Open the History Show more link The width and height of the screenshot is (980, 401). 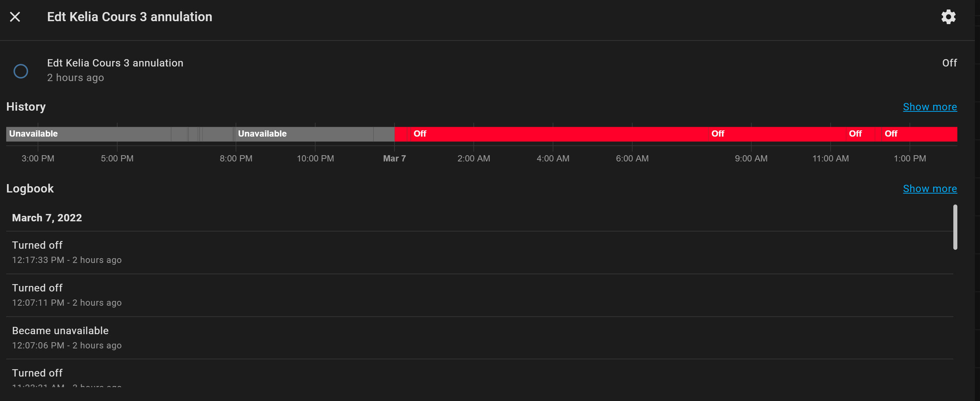pyautogui.click(x=929, y=107)
